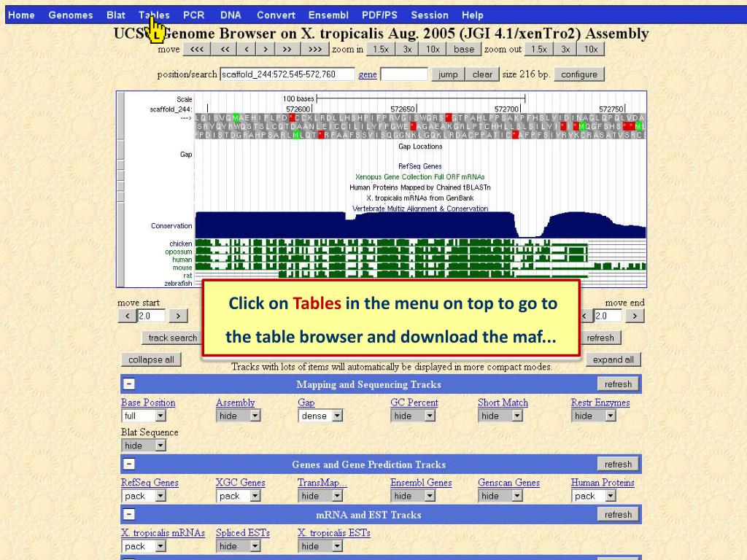The width and height of the screenshot is (747, 560).
Task: Move far right with >>> button
Action: (x=315, y=49)
